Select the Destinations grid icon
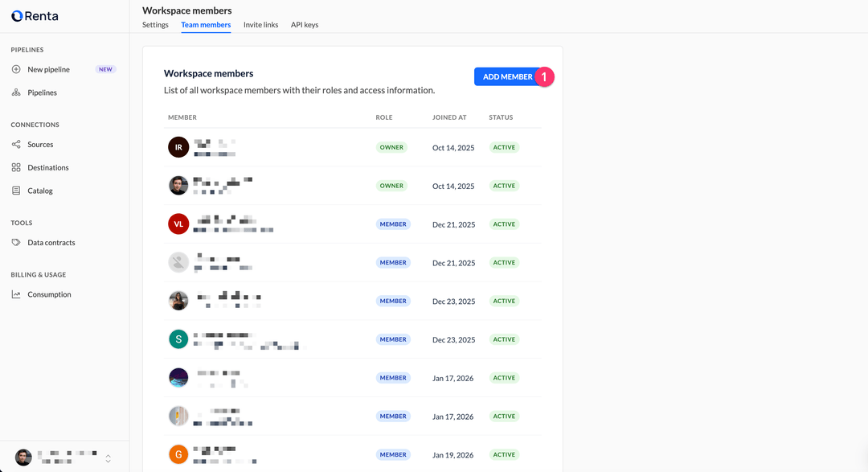Screen dimensions: 868x472 (16, 168)
